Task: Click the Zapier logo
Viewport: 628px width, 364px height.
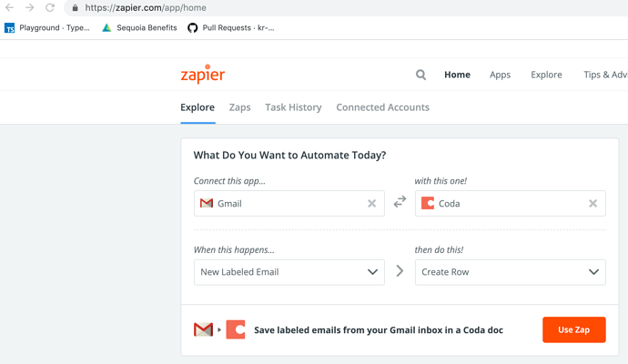Action: [202, 75]
